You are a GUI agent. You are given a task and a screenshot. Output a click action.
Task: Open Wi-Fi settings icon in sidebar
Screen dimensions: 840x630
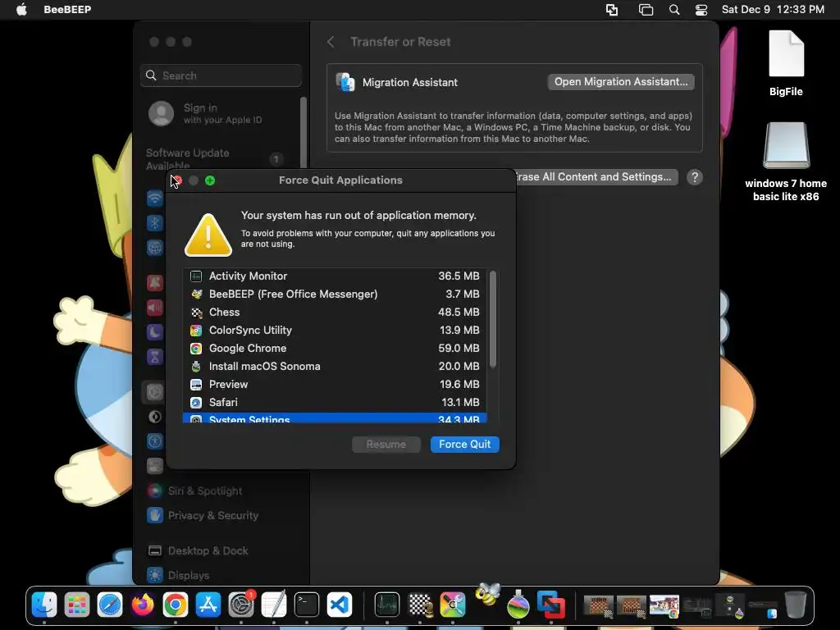pos(155,199)
